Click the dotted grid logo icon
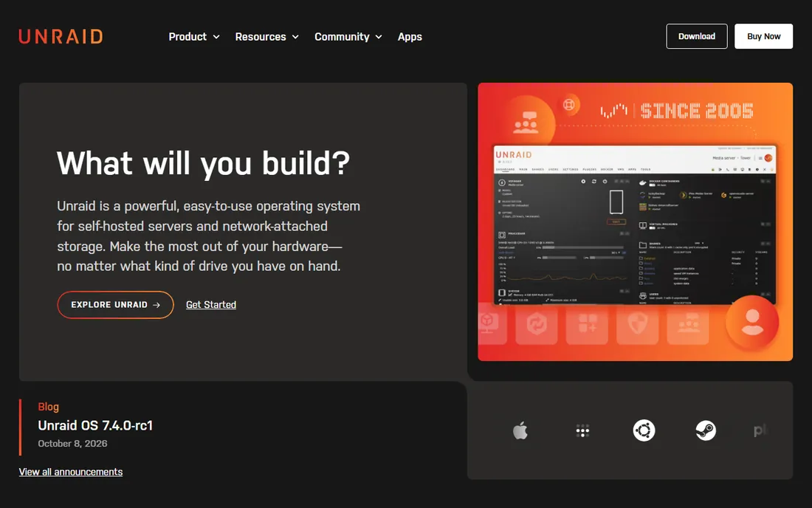Image resolution: width=812 pixels, height=508 pixels. point(582,430)
